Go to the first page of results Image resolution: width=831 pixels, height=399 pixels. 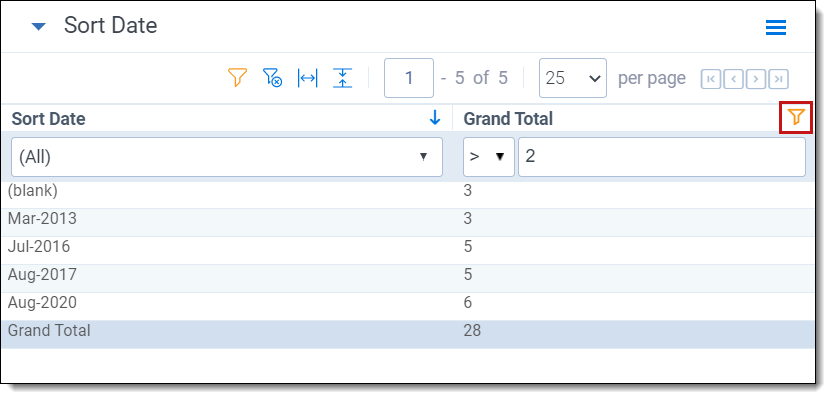pyautogui.click(x=711, y=79)
